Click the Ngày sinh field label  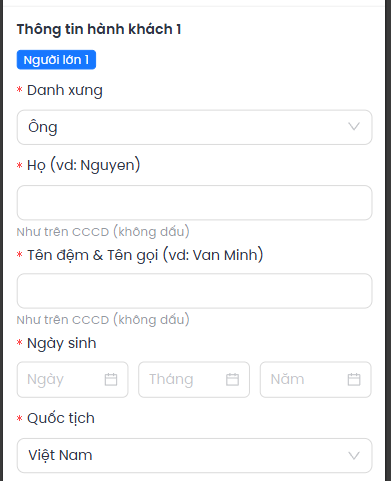(62, 343)
